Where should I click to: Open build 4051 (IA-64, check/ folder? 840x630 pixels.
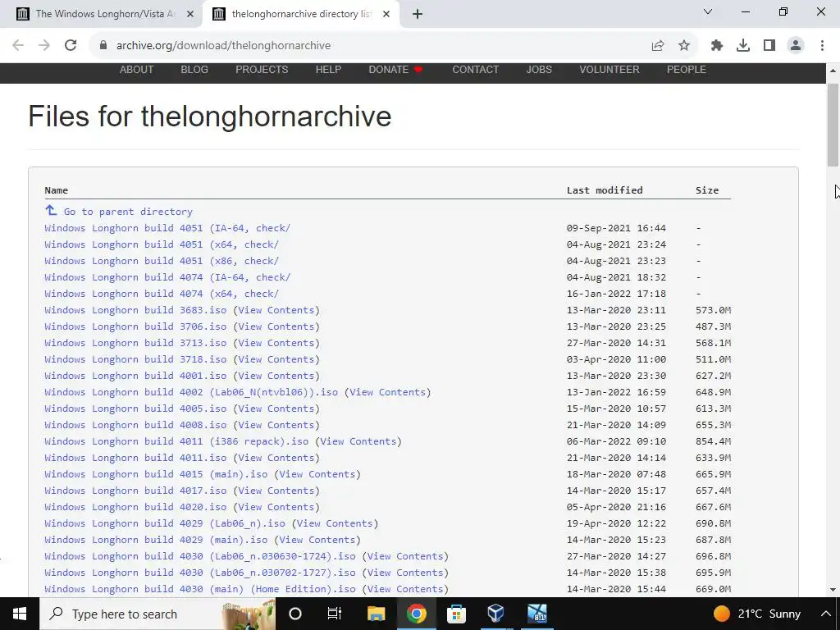point(167,228)
